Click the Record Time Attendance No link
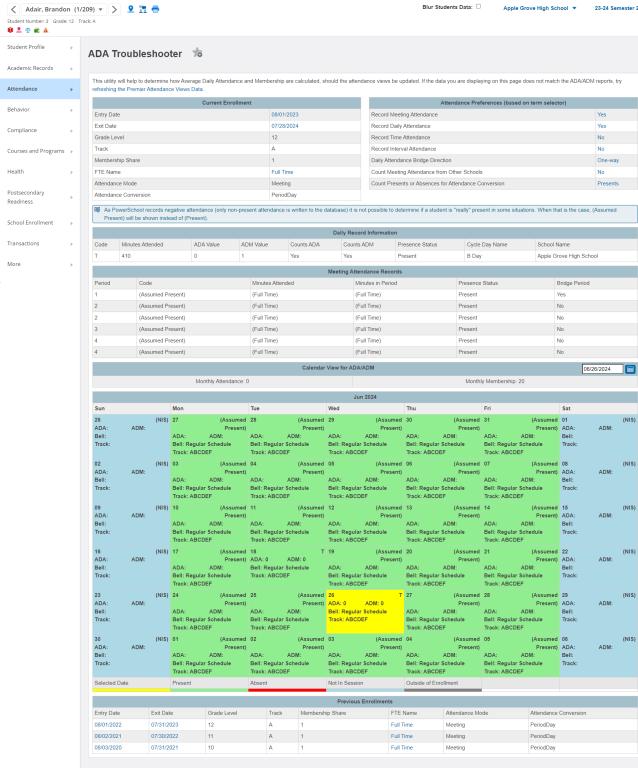 601,138
